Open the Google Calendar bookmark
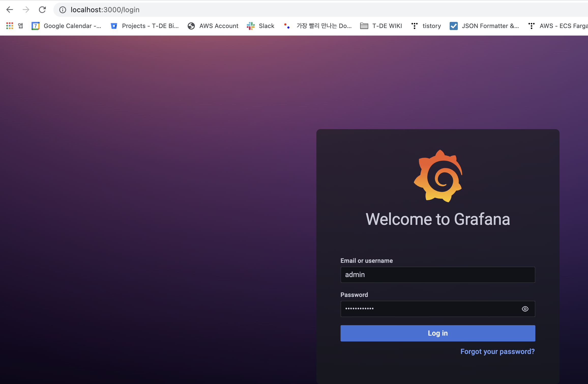This screenshot has height=384, width=588. coord(67,26)
